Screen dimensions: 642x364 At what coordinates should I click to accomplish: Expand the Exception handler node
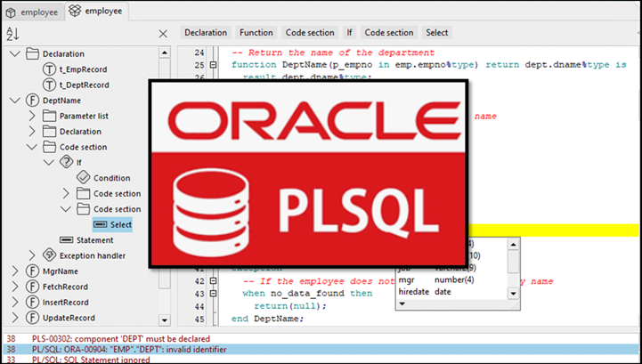pyautogui.click(x=32, y=255)
